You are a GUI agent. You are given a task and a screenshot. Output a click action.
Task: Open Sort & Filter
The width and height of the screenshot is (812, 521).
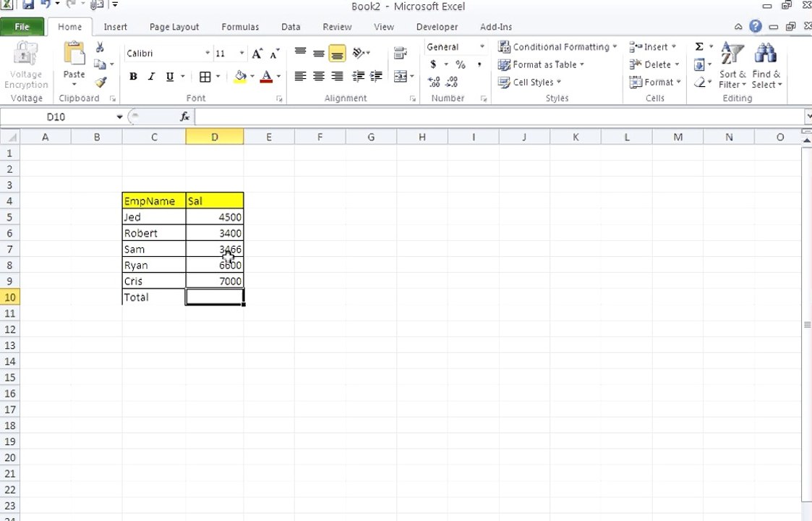[732, 65]
